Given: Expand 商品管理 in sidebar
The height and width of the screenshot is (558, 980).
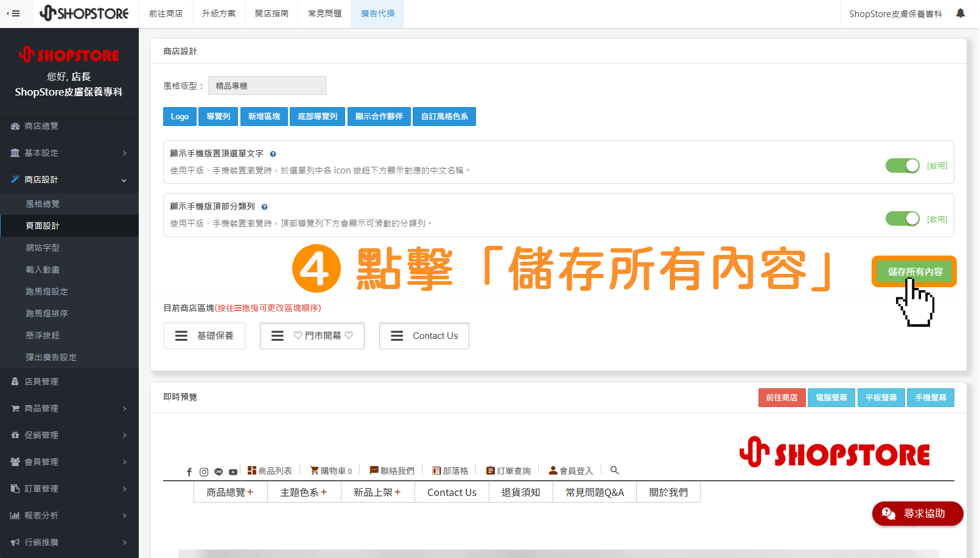Looking at the screenshot, I should click(69, 408).
